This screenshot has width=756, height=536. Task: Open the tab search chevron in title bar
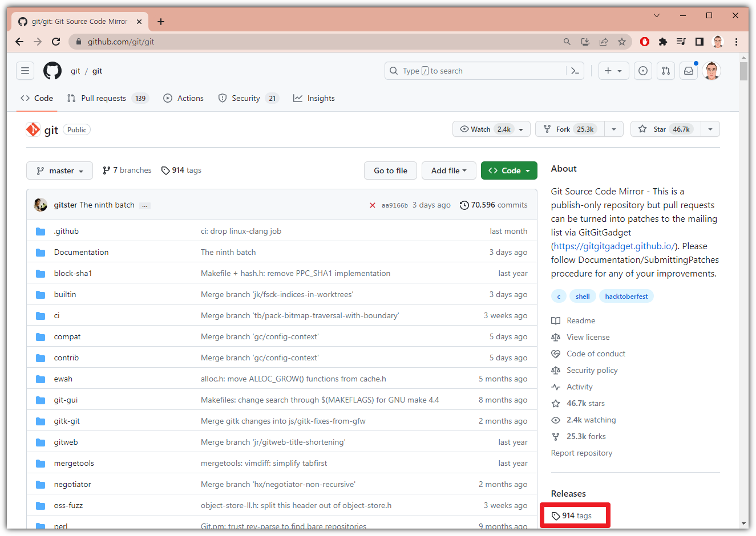[657, 15]
